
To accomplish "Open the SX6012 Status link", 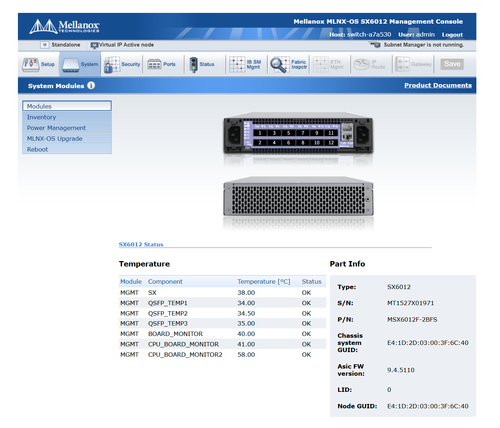I will click(141, 244).
